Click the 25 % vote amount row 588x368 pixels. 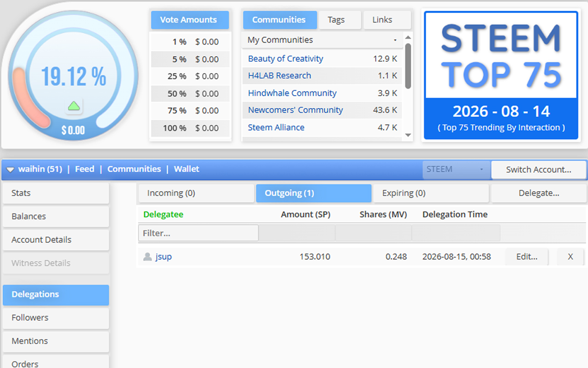pos(190,76)
